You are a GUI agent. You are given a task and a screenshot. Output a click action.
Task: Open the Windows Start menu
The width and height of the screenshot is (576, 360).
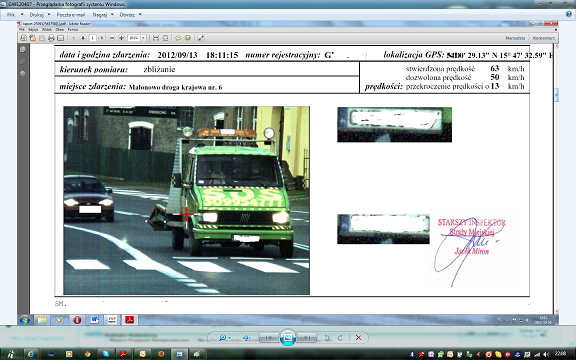click(x=10, y=354)
